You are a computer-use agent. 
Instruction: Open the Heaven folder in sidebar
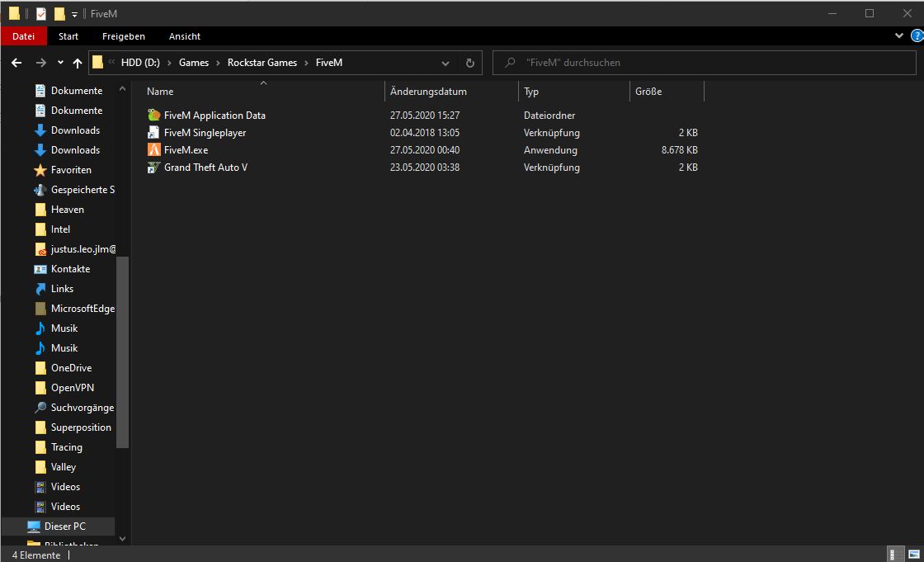[x=67, y=210]
